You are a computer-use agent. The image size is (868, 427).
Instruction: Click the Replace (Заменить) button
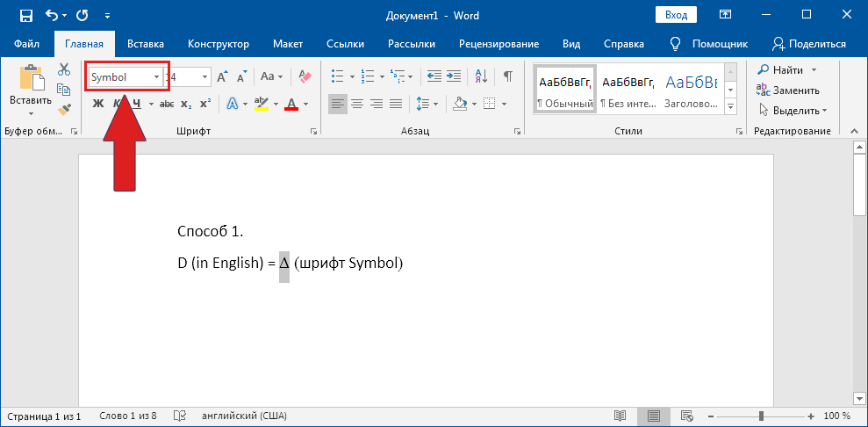tap(788, 90)
